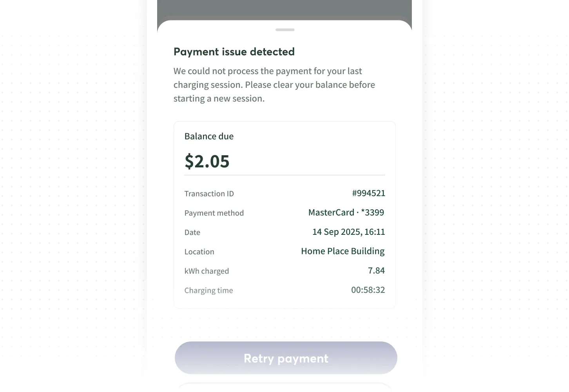569x392 pixels.
Task: Click the Charging time label
Action: [x=208, y=290]
